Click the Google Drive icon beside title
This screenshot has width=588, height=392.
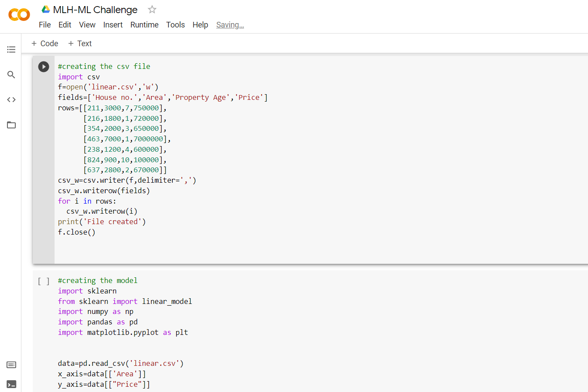45,9
